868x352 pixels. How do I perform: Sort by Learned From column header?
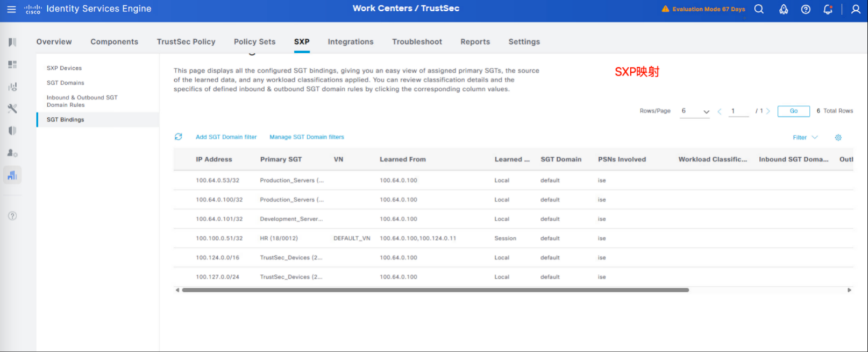pos(402,159)
